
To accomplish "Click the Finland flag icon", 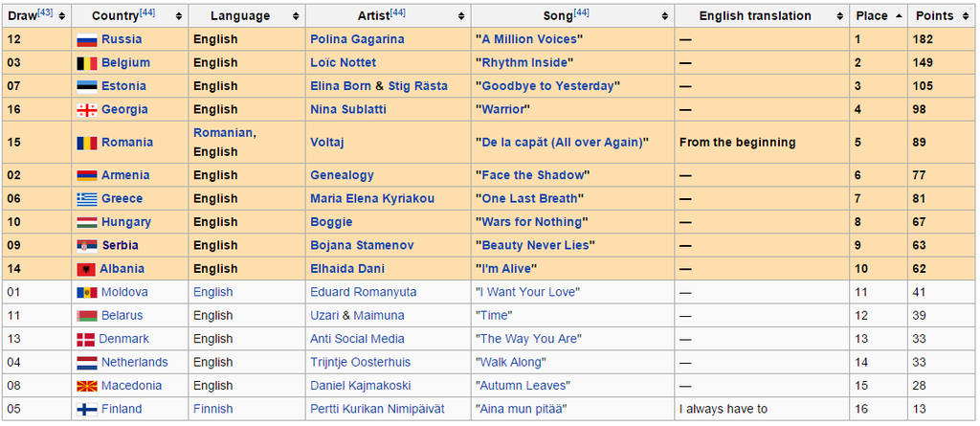I will pos(85,409).
